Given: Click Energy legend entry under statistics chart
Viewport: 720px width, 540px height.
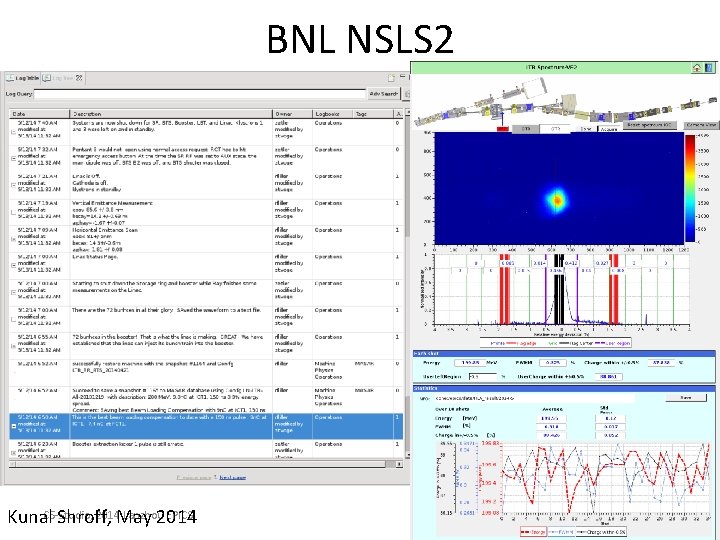Looking at the screenshot, I should [534, 532].
